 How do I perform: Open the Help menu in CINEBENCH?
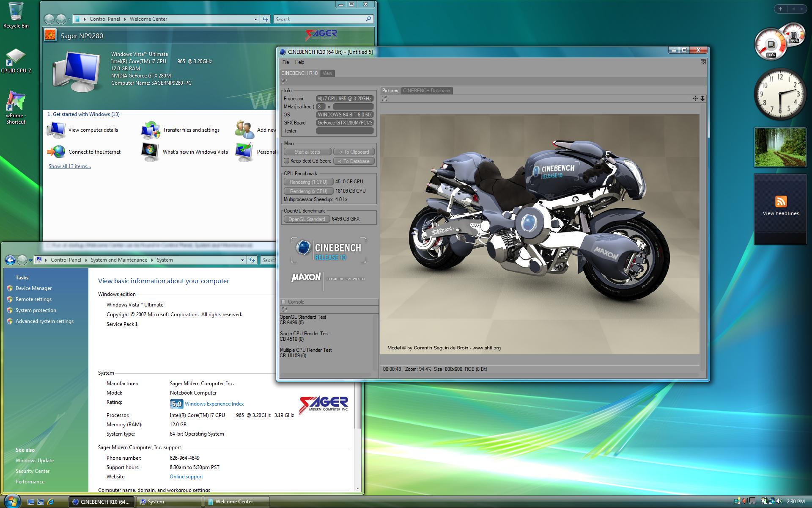click(299, 62)
